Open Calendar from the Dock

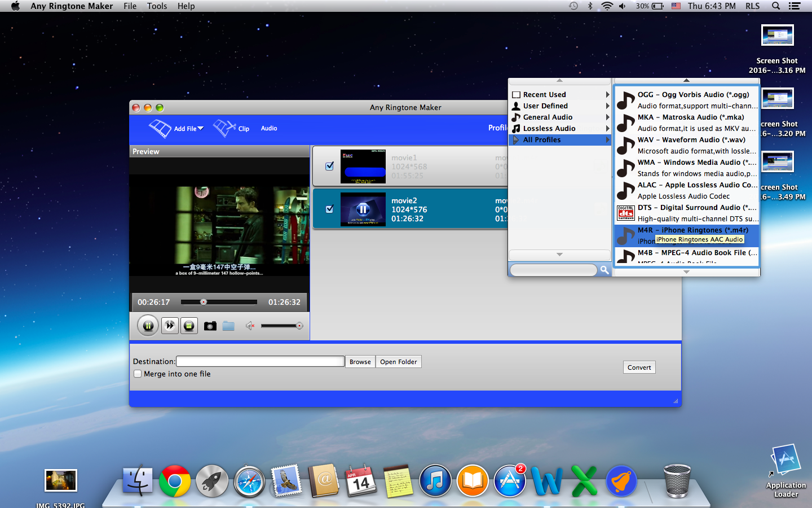[361, 481]
